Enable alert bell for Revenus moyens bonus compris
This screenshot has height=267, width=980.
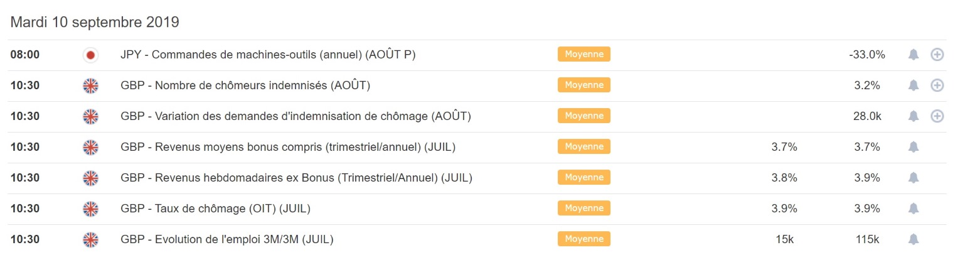coord(913,147)
